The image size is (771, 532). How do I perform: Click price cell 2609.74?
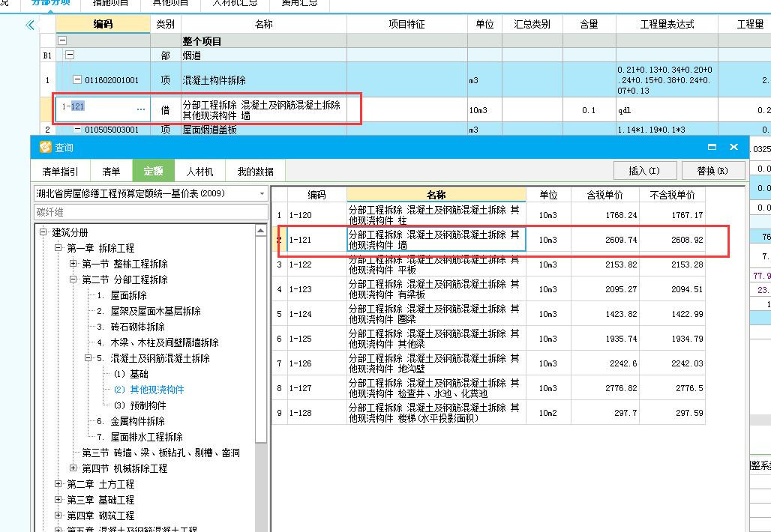(604, 240)
